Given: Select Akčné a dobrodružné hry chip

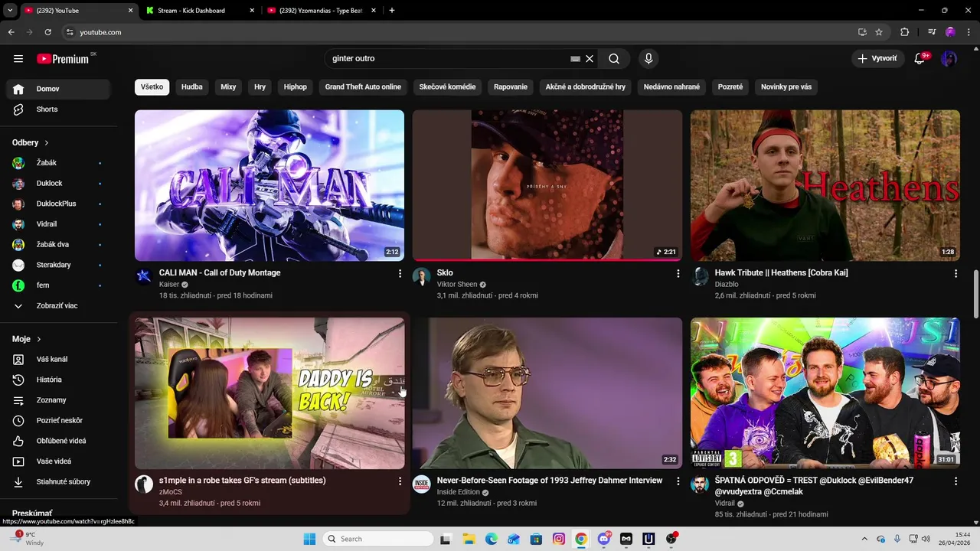Looking at the screenshot, I should [586, 87].
